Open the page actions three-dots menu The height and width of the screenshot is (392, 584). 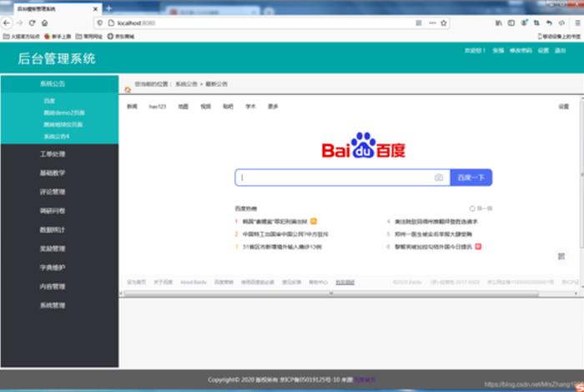[x=432, y=23]
